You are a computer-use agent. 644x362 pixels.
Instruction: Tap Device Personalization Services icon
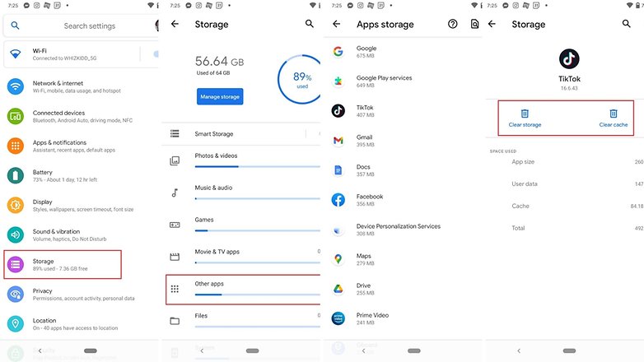[x=338, y=230]
